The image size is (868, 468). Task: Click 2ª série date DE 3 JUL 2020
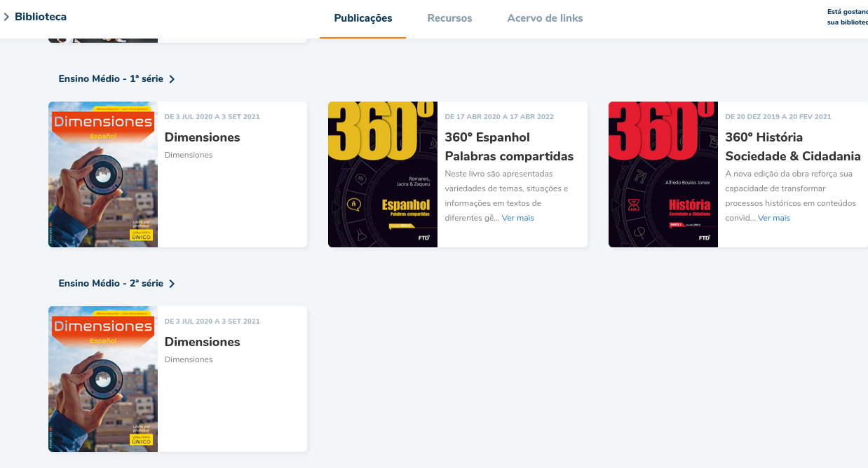[212, 322]
